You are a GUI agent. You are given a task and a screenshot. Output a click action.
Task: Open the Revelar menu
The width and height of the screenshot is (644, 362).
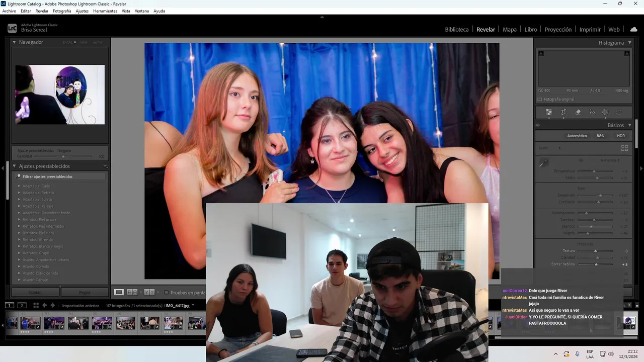click(x=42, y=11)
